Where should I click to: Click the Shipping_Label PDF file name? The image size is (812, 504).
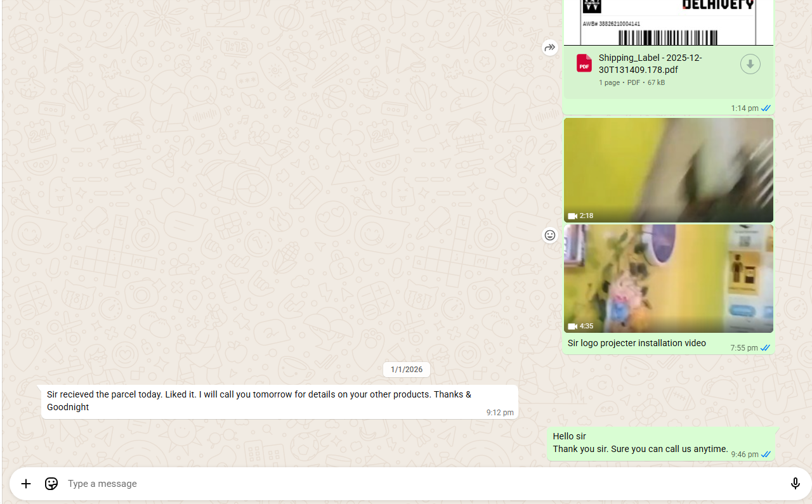650,64
